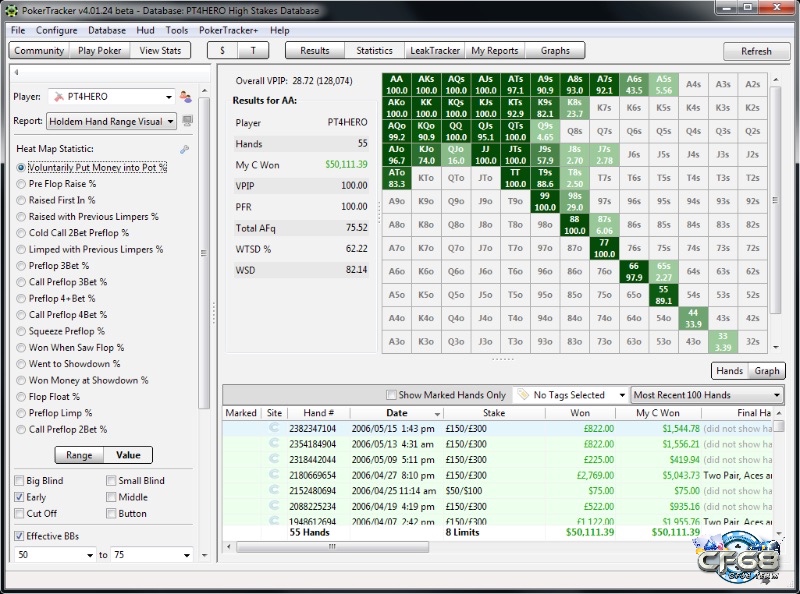Click the site icon for hand 2354184904

coord(274,443)
